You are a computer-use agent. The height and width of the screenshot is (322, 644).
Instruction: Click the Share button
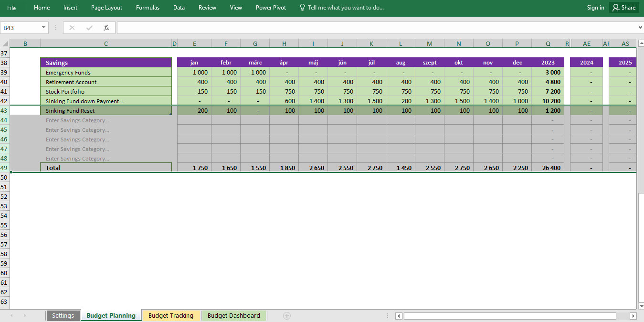pyautogui.click(x=623, y=7)
